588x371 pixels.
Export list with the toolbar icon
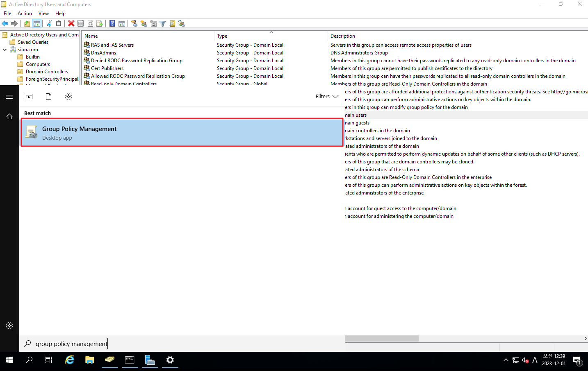[100, 24]
